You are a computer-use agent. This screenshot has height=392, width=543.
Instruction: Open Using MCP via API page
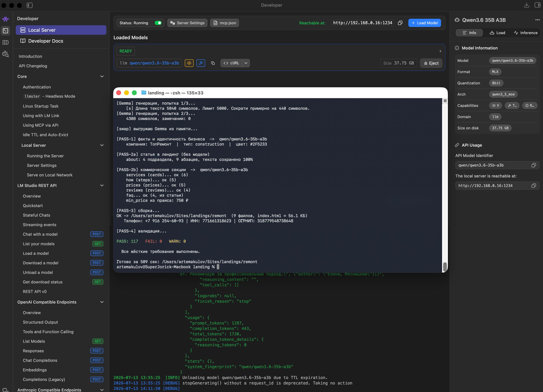(x=41, y=125)
